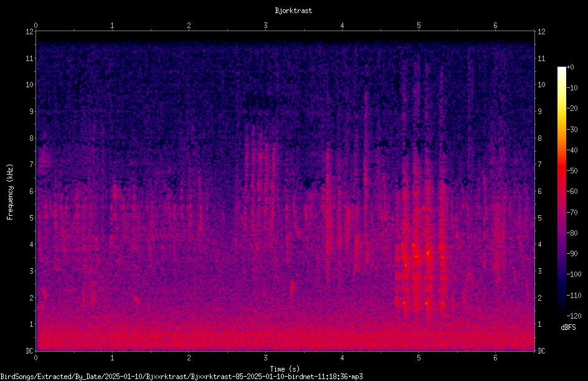Click the 3 second mark on bottom time axis

(265, 358)
